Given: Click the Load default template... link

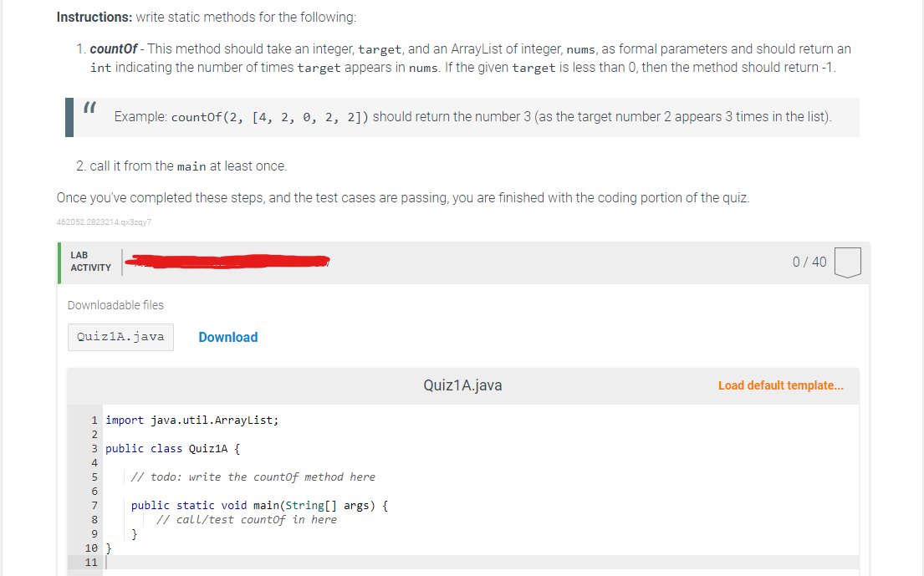Looking at the screenshot, I should click(780, 385).
